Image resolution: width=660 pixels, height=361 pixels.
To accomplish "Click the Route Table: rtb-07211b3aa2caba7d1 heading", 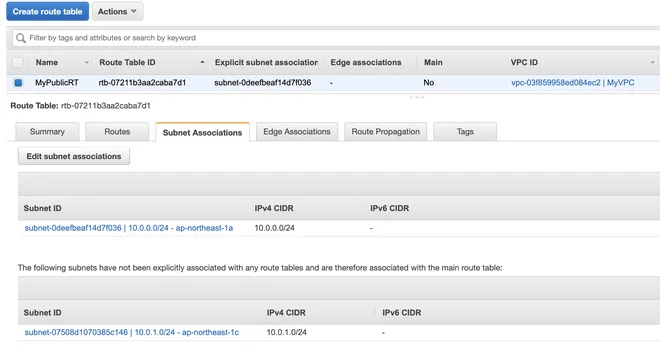I will pyautogui.click(x=80, y=106).
